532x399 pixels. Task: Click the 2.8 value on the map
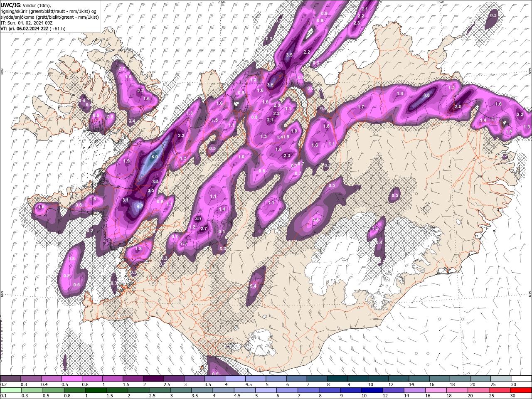click(458, 107)
